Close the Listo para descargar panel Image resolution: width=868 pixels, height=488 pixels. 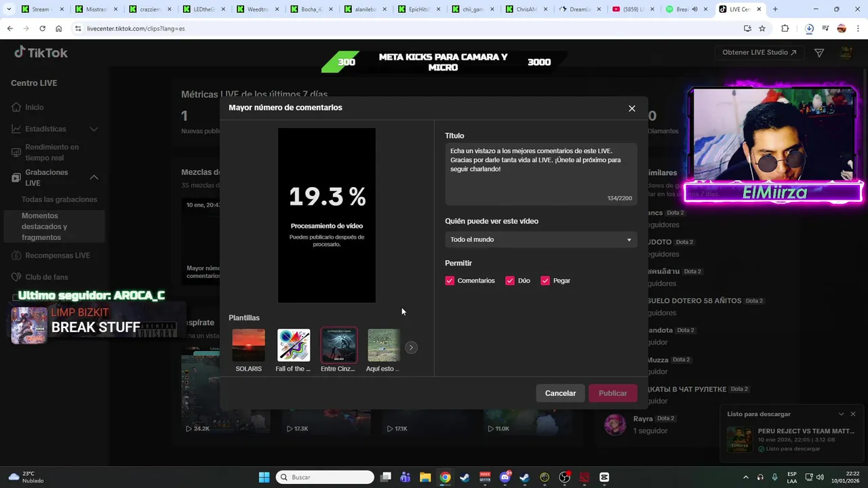point(853,414)
